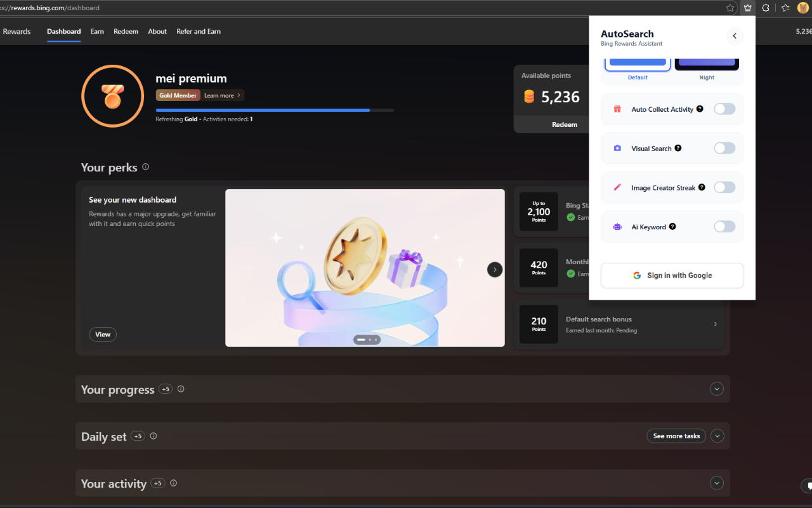The image size is (812, 508).
Task: Open the Redeem tab
Action: (126, 31)
